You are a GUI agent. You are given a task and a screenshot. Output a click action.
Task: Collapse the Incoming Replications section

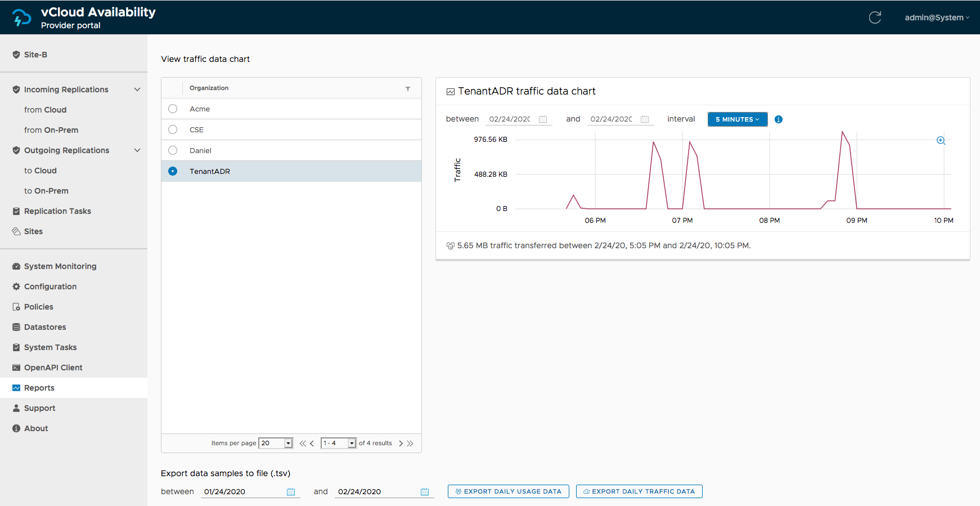click(x=137, y=89)
